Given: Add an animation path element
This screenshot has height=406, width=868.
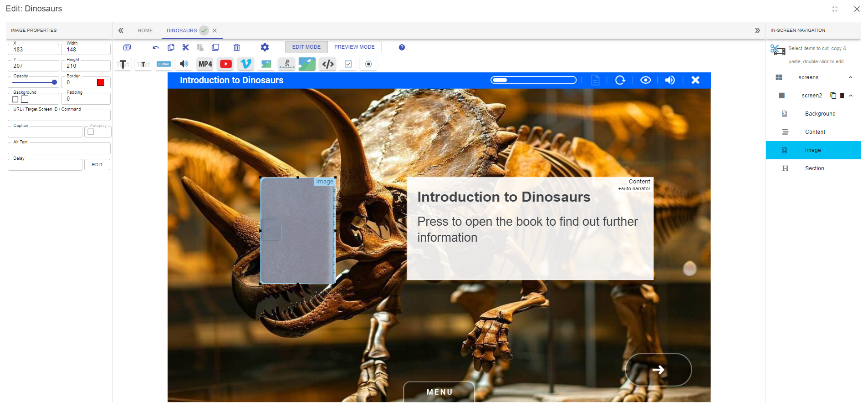Looking at the screenshot, I should 286,64.
